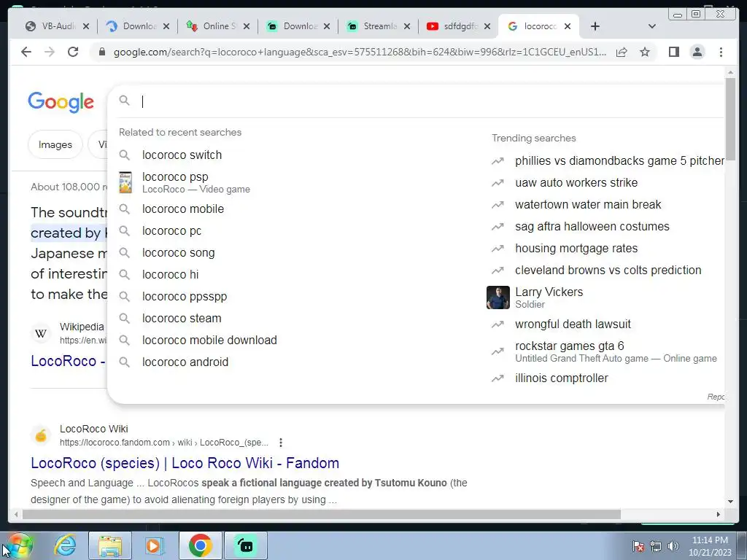The height and width of the screenshot is (560, 747).
Task: Open trending illinois comptroller
Action: click(x=561, y=378)
